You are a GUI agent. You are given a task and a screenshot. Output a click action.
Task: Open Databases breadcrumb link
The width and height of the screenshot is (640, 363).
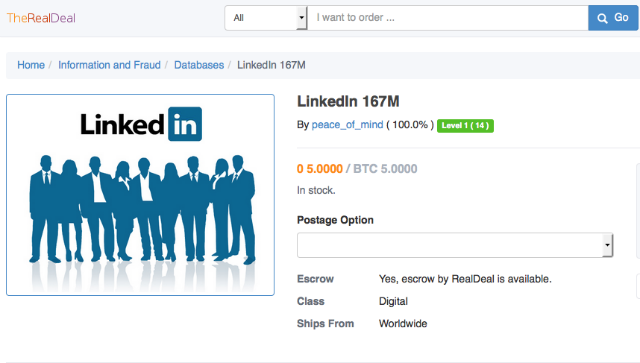199,65
